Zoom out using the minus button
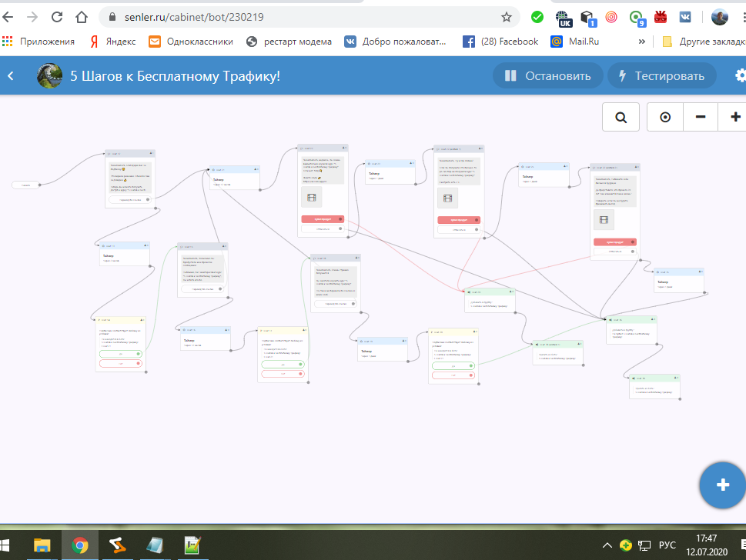This screenshot has width=746, height=560. 701,118
